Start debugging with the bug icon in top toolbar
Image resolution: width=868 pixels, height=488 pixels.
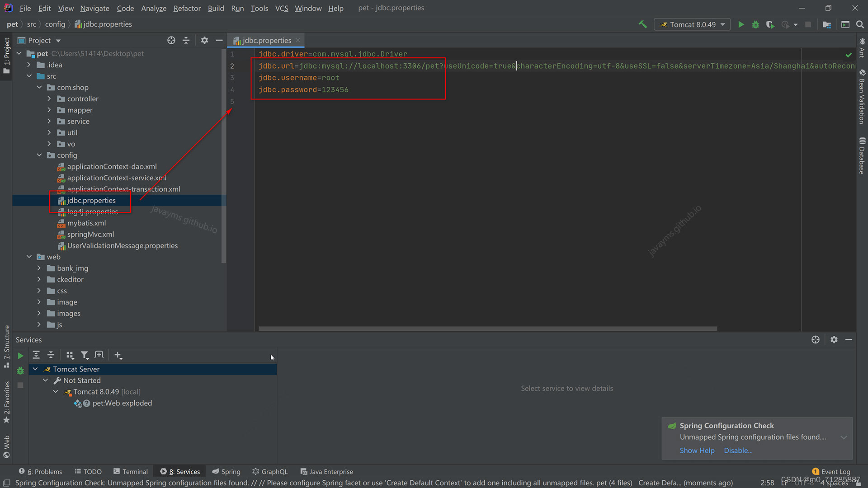click(755, 24)
